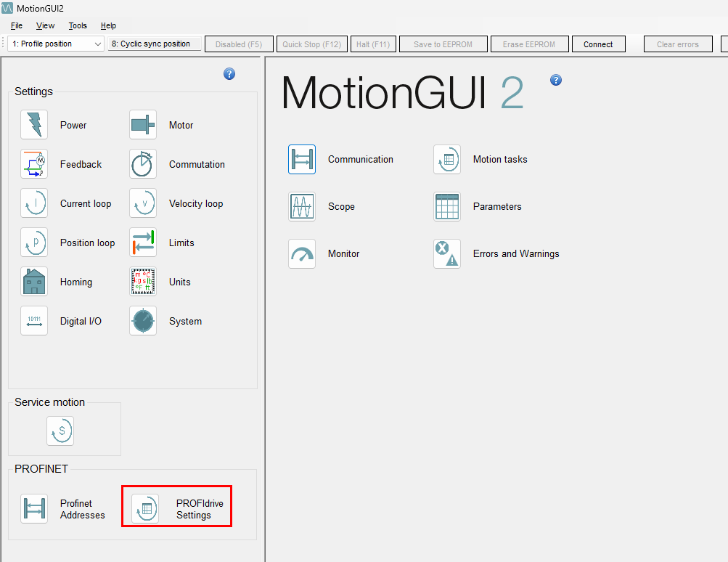
Task: Click the Communication label
Action: coord(361,159)
